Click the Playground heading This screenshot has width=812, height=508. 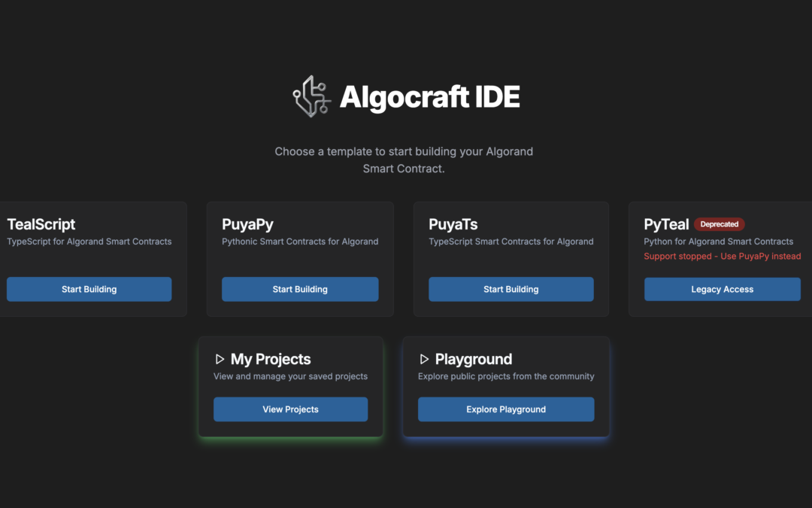(x=474, y=359)
